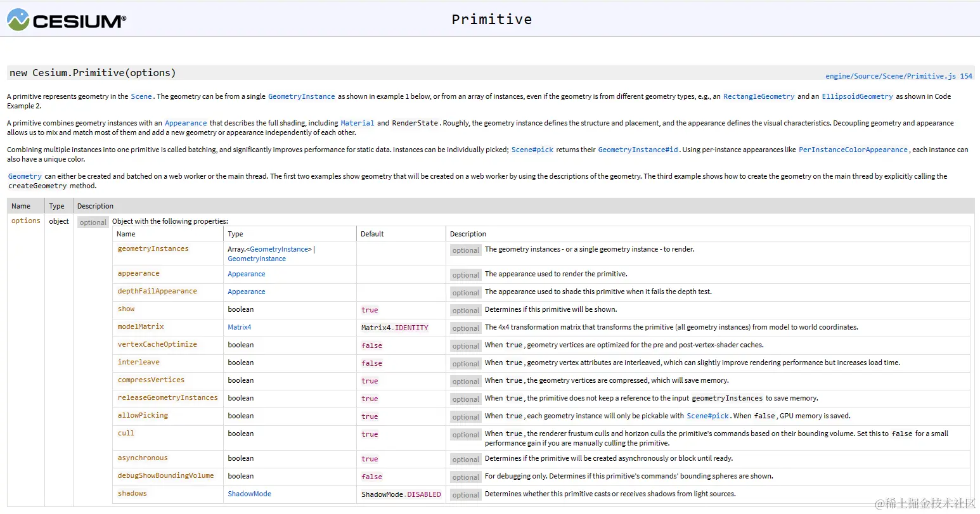
Task: Click boolean type in the asynchronous row
Action: pos(241,458)
